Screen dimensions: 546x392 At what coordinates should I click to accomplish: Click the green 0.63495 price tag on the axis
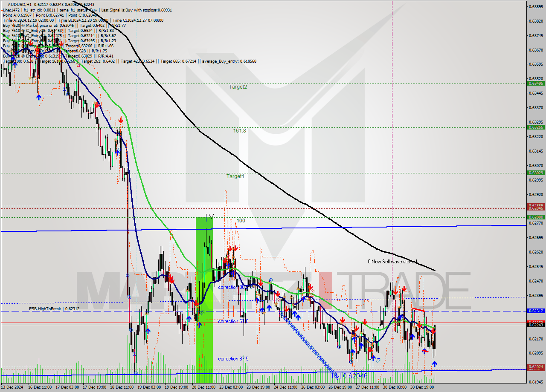point(536,83)
